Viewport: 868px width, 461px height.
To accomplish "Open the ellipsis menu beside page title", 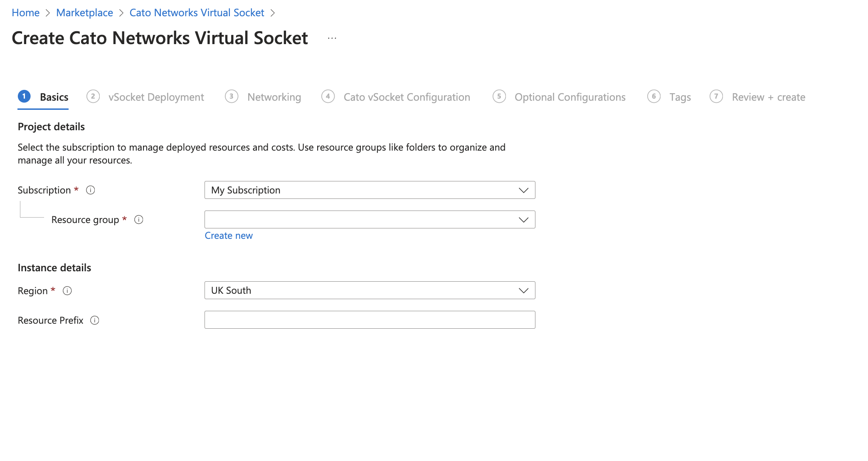I will (331, 38).
